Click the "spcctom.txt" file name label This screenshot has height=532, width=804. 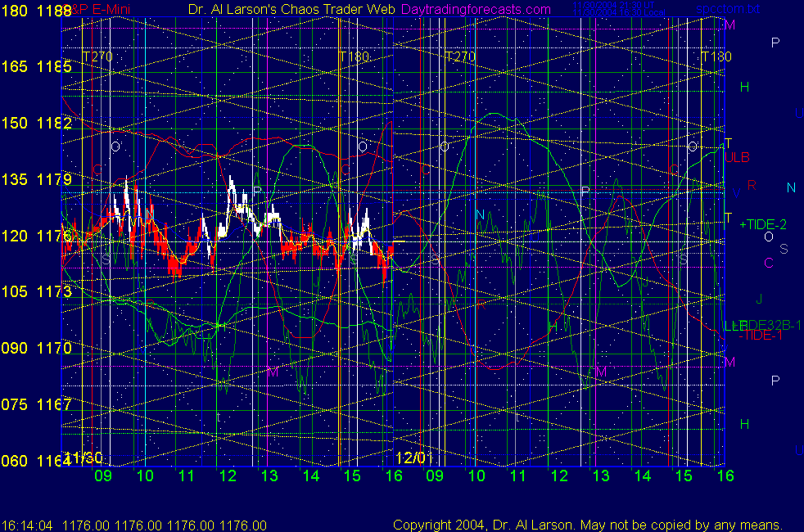[728, 9]
